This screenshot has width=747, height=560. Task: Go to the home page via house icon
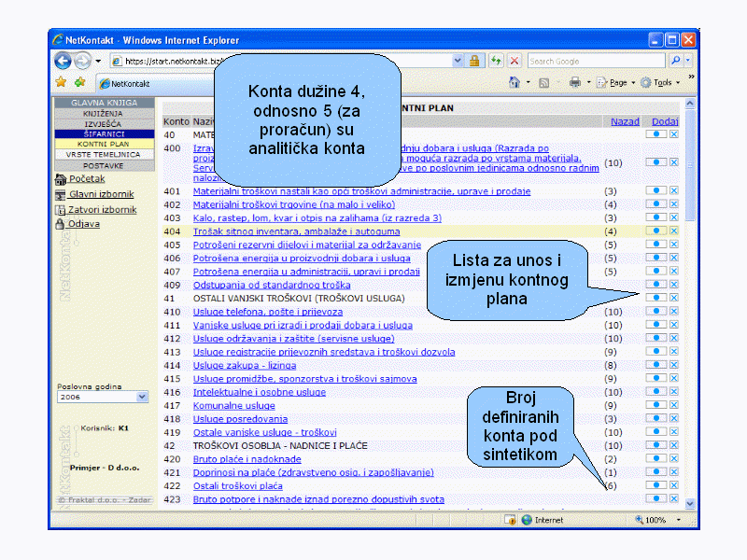(x=514, y=82)
